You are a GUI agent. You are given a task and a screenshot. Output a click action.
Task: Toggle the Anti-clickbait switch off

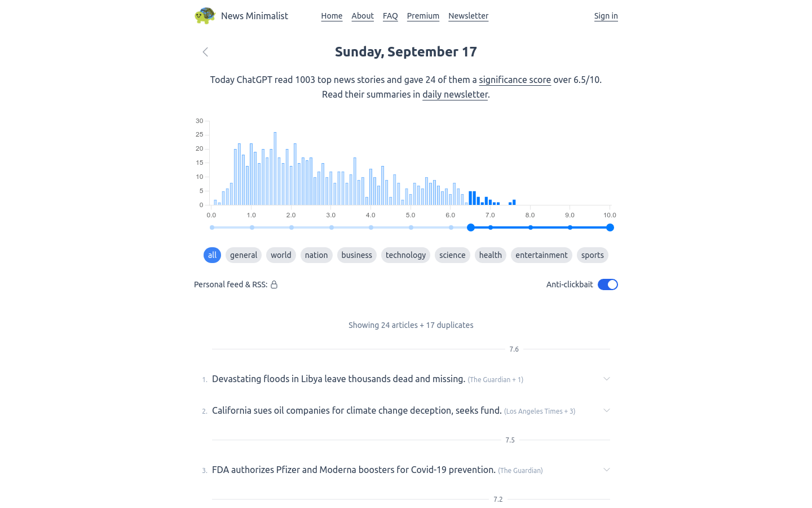607,284
